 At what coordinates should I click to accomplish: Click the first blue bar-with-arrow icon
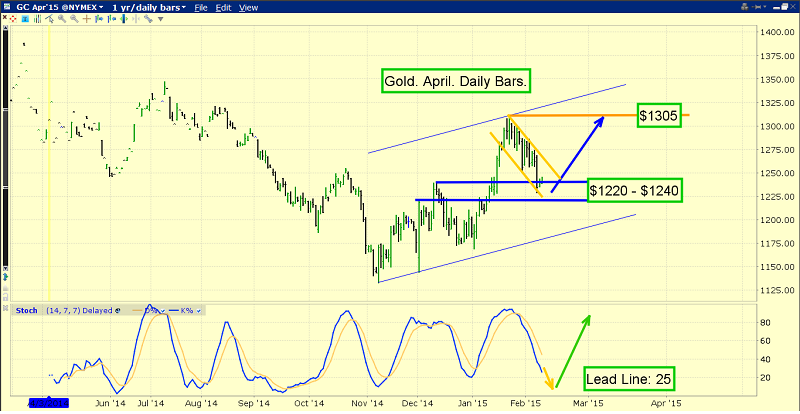pyautogui.click(x=99, y=19)
